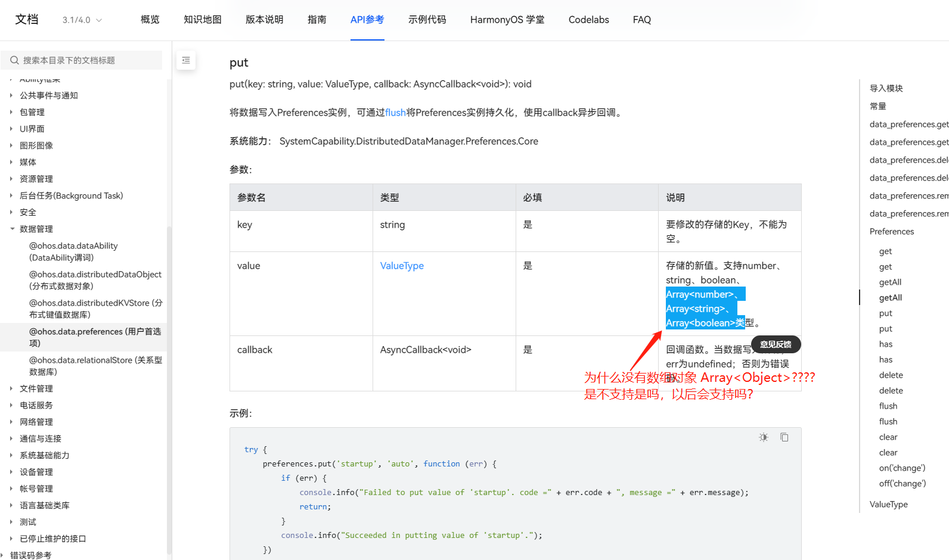Open the 概览 tab
The image size is (949, 560).
click(x=150, y=20)
